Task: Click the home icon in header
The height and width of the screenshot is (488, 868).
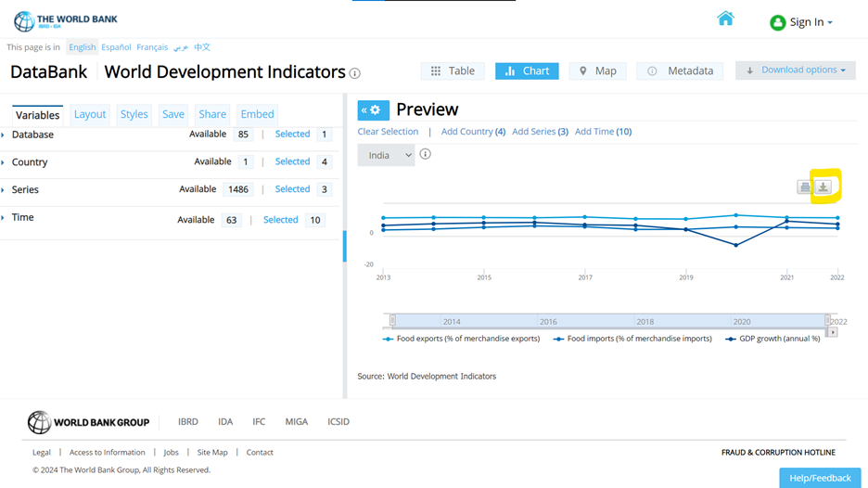Action: tap(725, 19)
